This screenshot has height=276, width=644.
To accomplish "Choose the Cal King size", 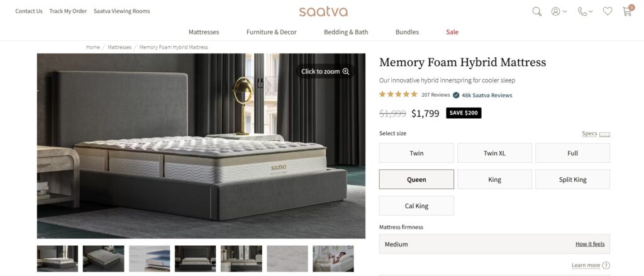I will (x=416, y=206).
